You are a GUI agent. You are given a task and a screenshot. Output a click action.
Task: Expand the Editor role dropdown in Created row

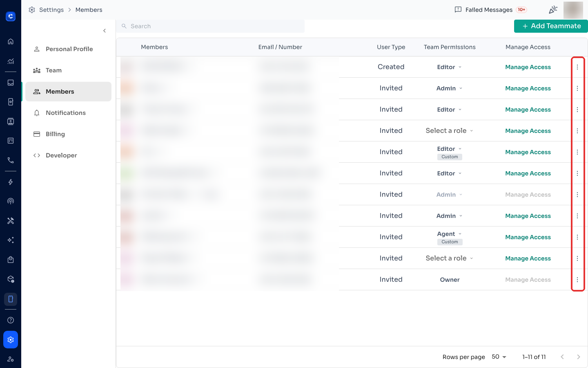[450, 67]
